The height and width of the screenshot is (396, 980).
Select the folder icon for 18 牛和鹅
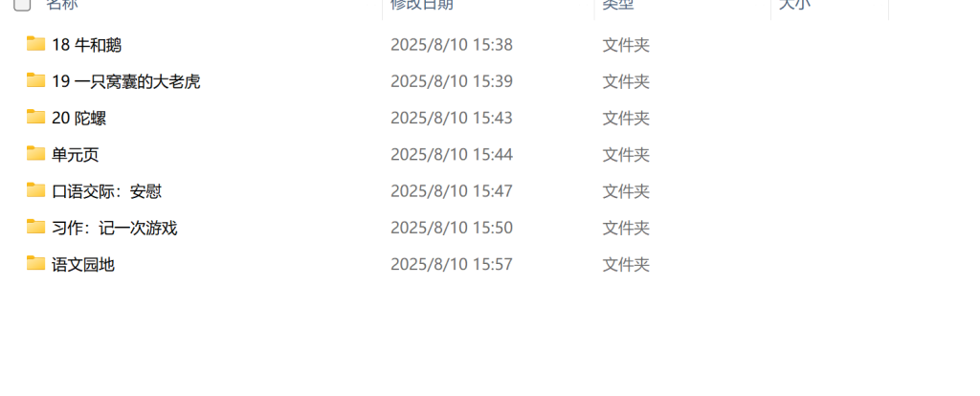click(x=35, y=44)
